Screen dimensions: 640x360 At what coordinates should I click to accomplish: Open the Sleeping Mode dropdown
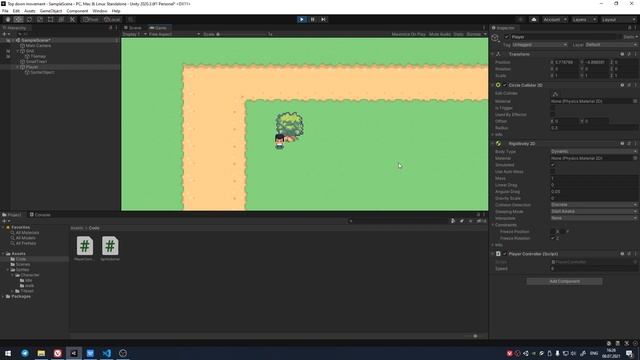594,211
